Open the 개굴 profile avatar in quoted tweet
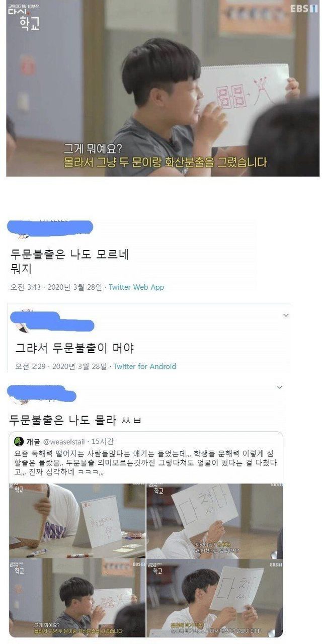The height and width of the screenshot is (644, 322). (19, 442)
